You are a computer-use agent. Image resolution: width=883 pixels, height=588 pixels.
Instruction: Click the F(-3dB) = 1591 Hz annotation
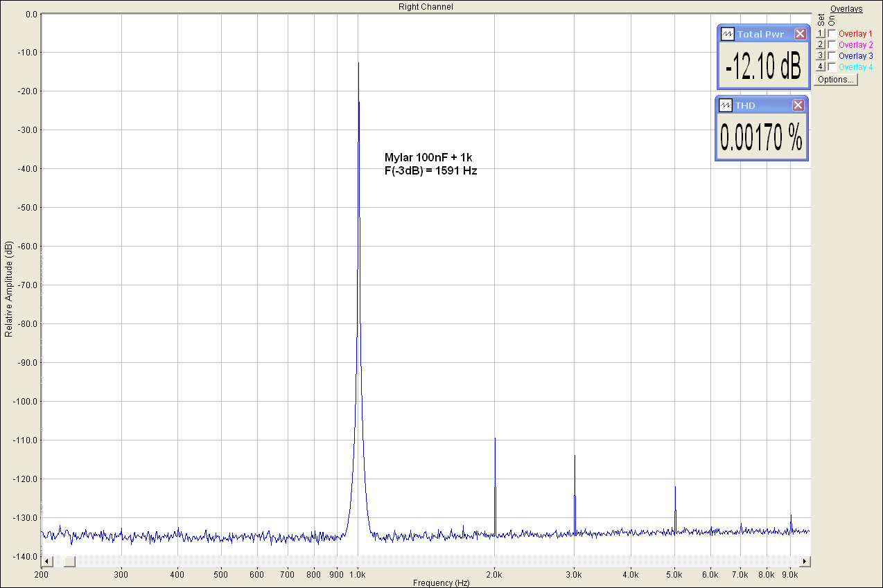coord(430,170)
